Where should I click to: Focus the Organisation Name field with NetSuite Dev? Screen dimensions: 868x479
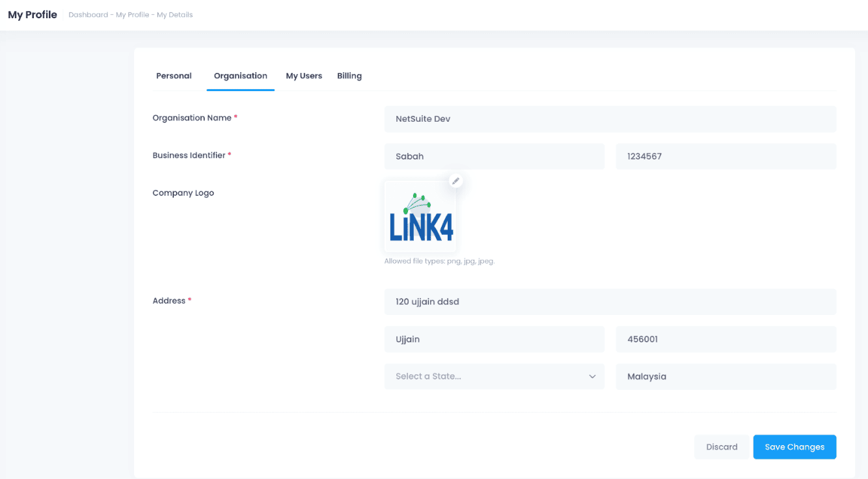click(610, 119)
